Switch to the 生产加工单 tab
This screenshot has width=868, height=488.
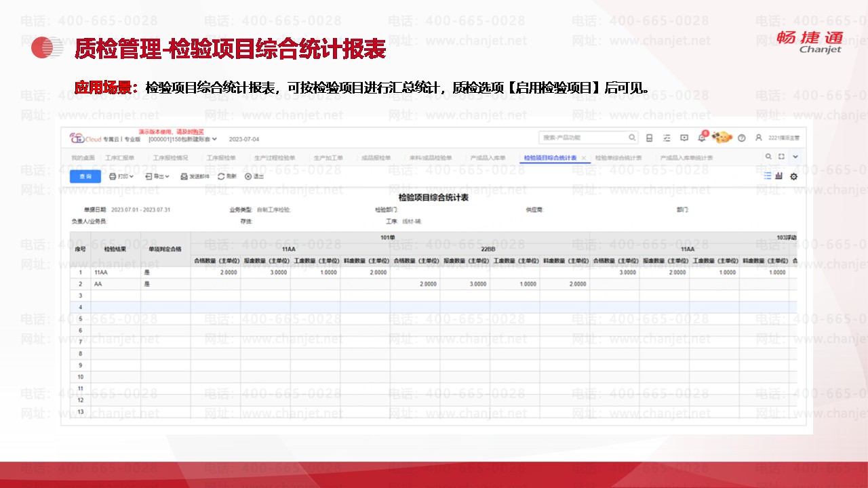point(328,158)
